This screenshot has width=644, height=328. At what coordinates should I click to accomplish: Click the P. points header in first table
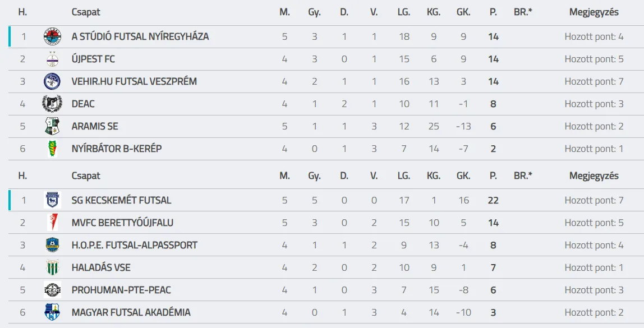tap(493, 12)
